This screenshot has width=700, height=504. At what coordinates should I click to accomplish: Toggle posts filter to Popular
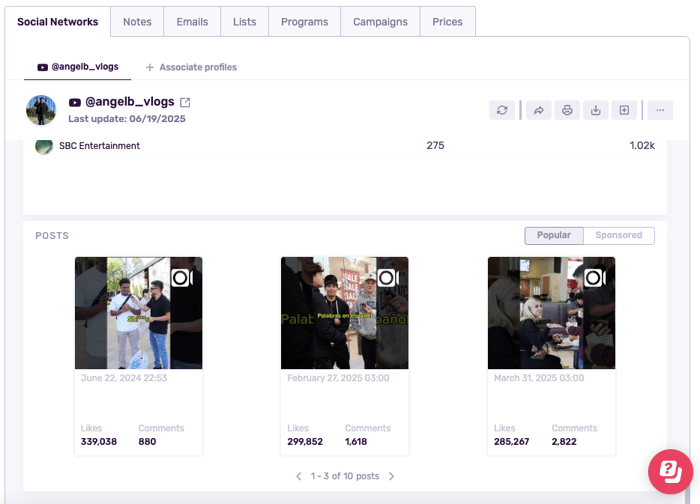554,235
